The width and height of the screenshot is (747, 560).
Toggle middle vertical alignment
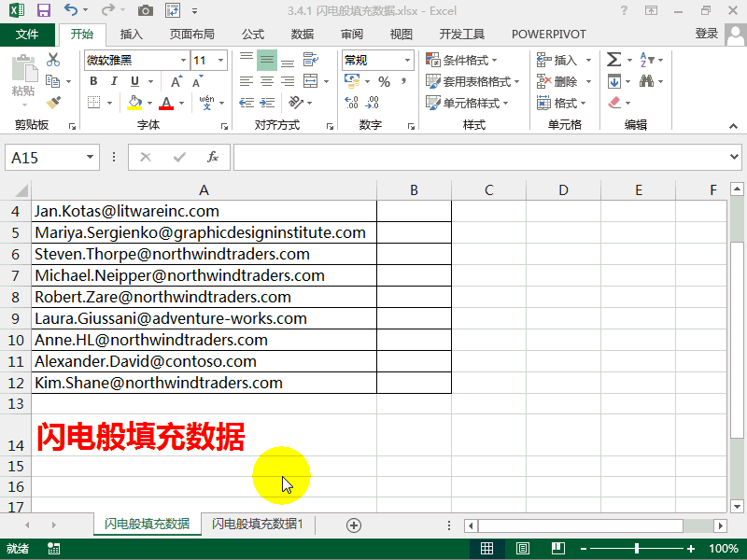(x=267, y=60)
